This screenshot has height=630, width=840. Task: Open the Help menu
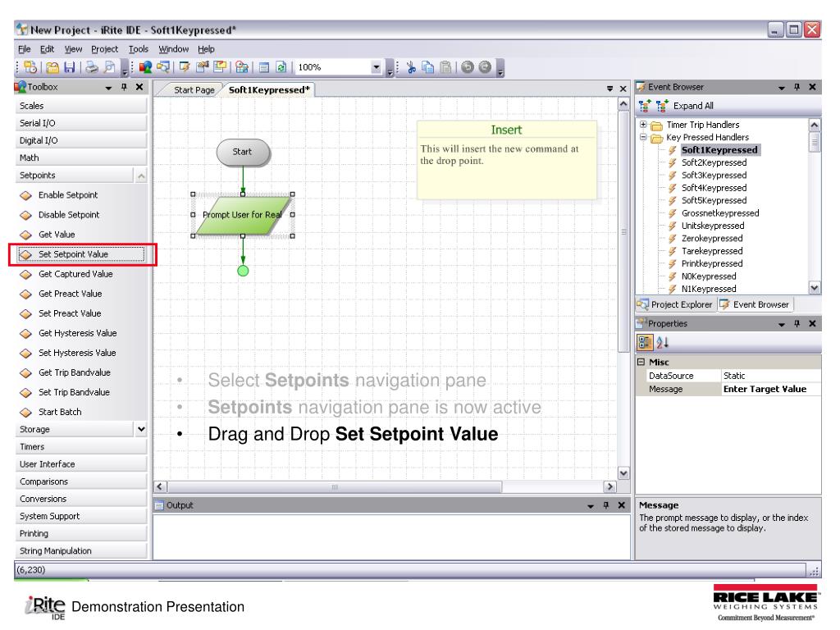point(206,48)
